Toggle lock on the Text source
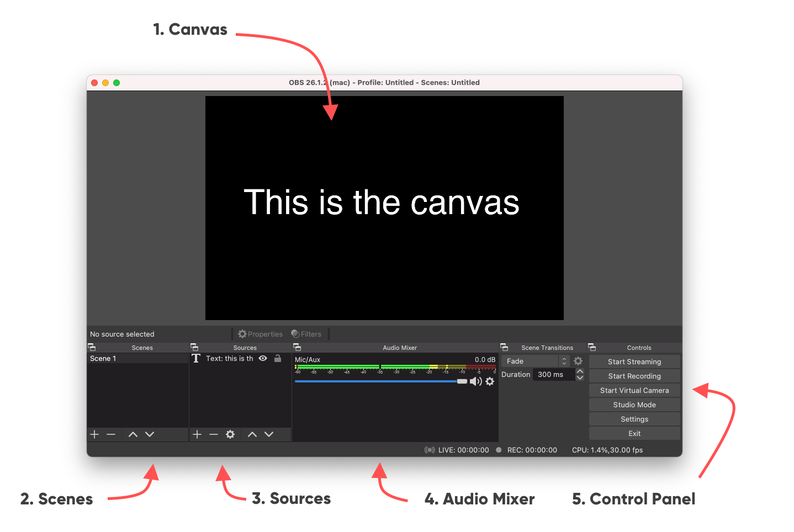This screenshot has width=794, height=532. (278, 358)
